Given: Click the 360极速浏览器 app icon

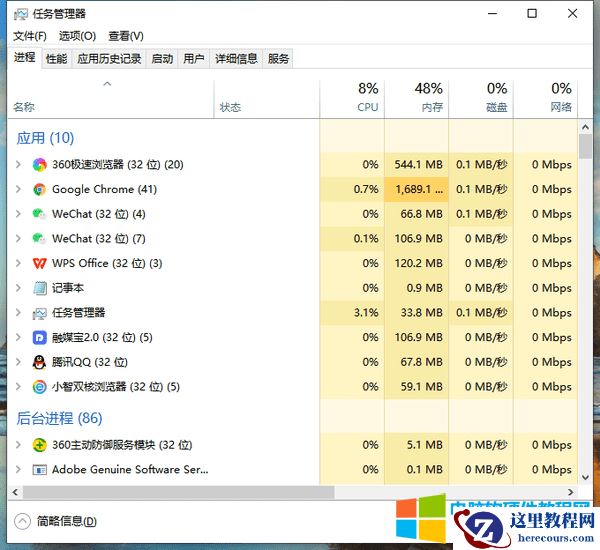Looking at the screenshot, I should 39,165.
